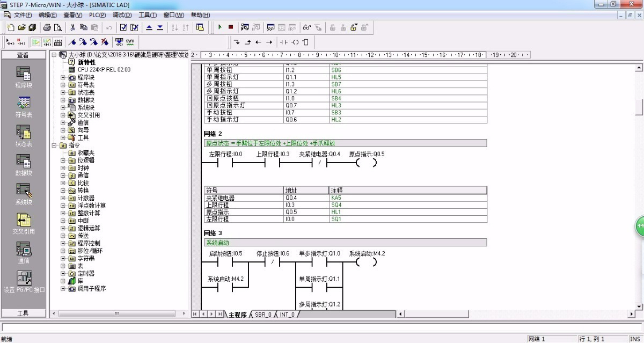Expand the 程序块 tree node
The height and width of the screenshot is (343, 644).
(63, 77)
